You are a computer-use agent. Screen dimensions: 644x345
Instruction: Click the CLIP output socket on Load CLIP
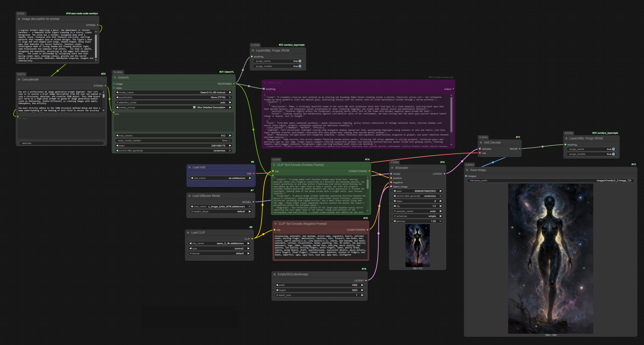click(x=252, y=239)
